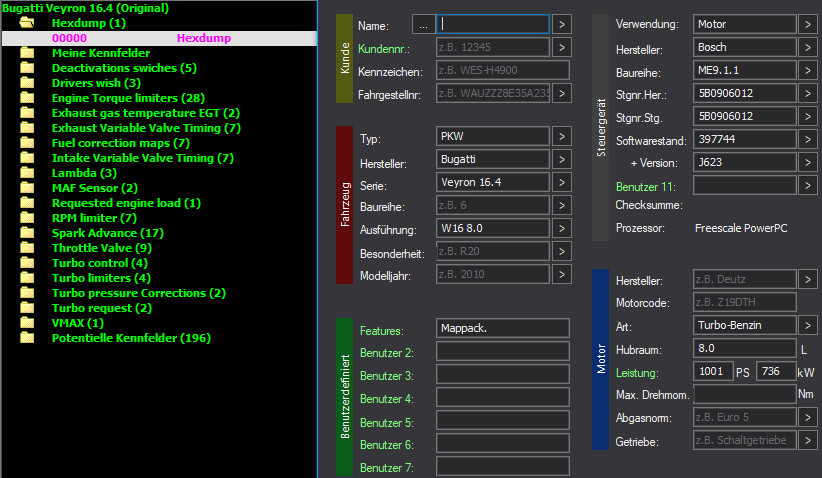Open the Ausführung W16 8.0 arrow button
Screen dimensions: 822x478
click(561, 229)
